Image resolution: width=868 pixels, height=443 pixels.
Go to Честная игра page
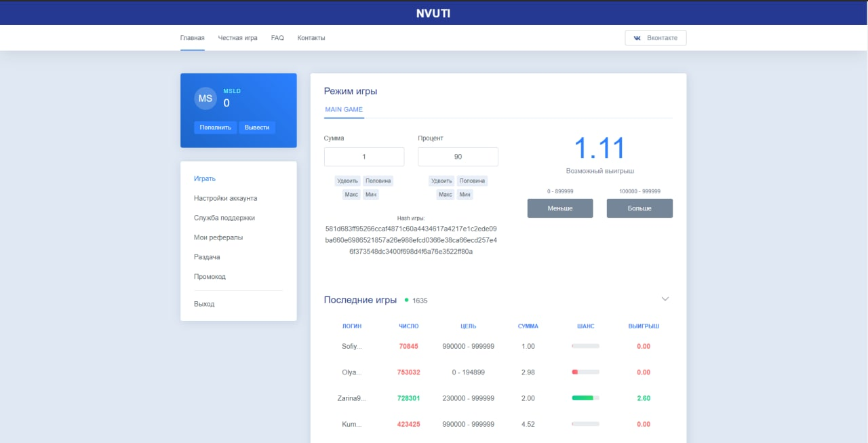(237, 38)
